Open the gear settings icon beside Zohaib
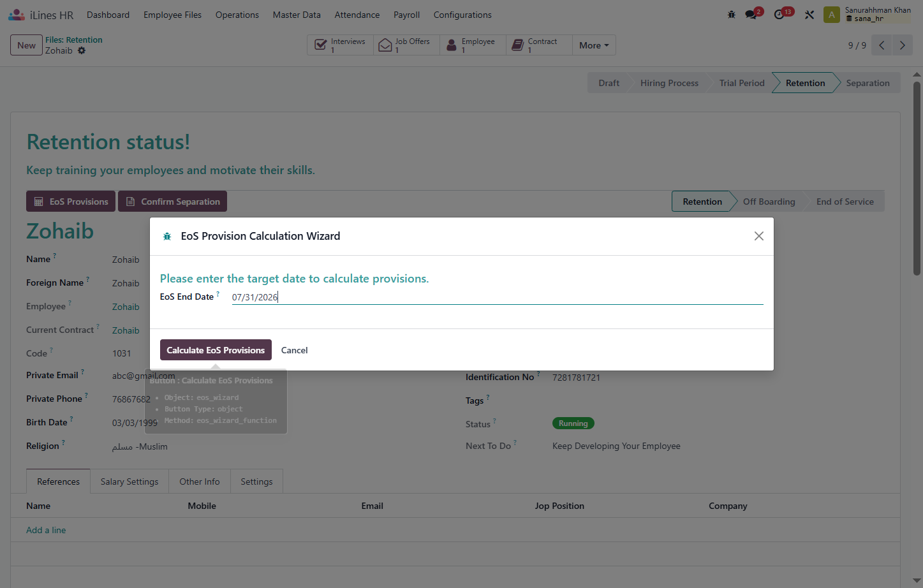The width and height of the screenshot is (923, 588). (82, 50)
